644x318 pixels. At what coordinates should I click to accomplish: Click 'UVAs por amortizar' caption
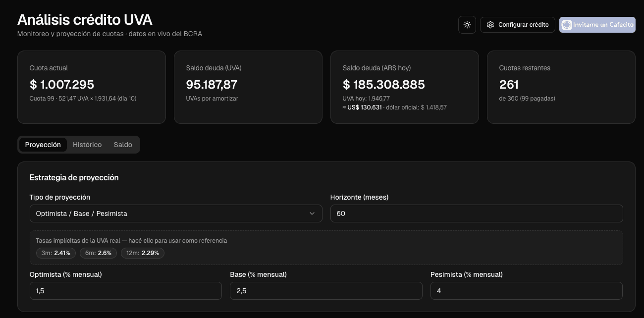pyautogui.click(x=212, y=99)
